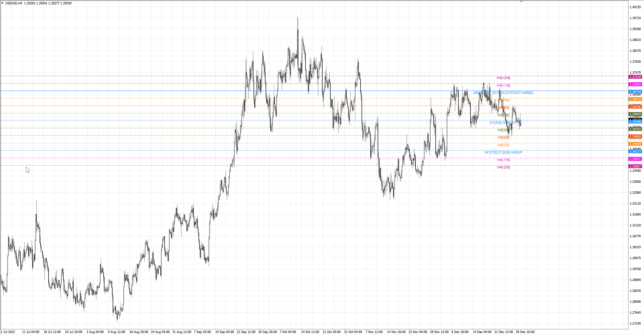Image resolution: width=644 pixels, height=335 pixels.
Task: Select the H4[-2/8] level label
Action: tap(503, 167)
